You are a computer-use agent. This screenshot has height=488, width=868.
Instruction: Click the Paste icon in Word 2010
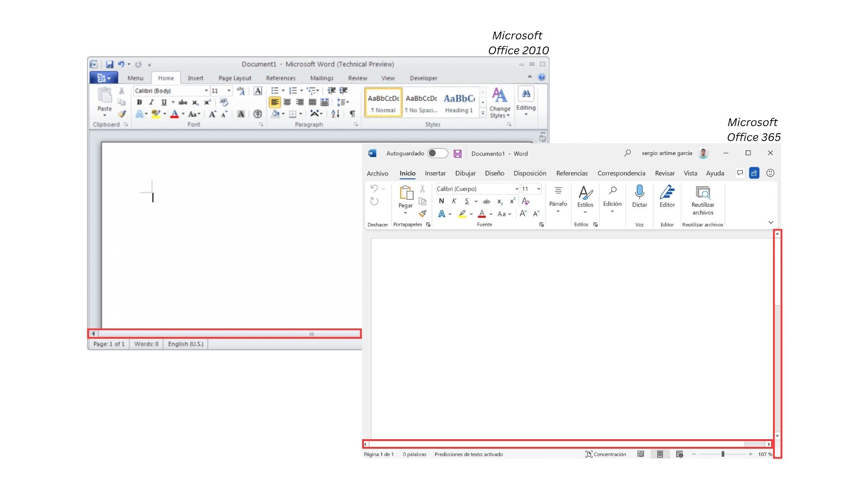(104, 96)
